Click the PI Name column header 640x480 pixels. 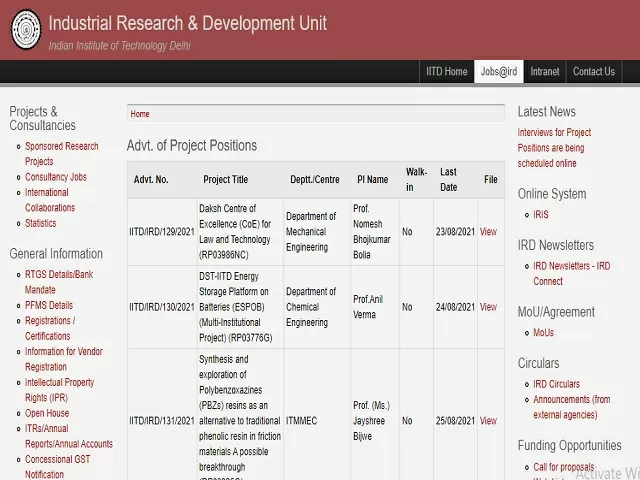point(373,180)
